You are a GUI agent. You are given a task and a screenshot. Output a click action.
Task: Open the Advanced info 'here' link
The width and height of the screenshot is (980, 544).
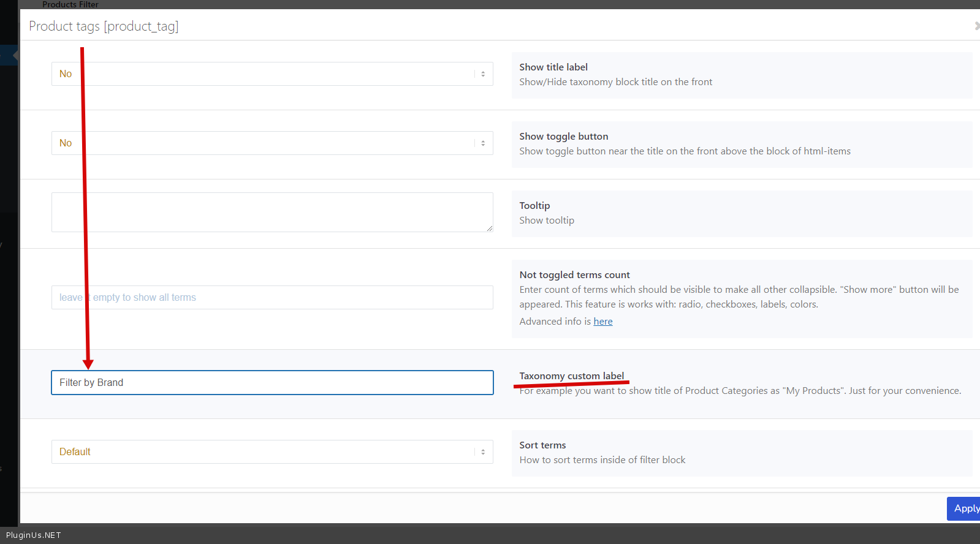click(x=602, y=322)
